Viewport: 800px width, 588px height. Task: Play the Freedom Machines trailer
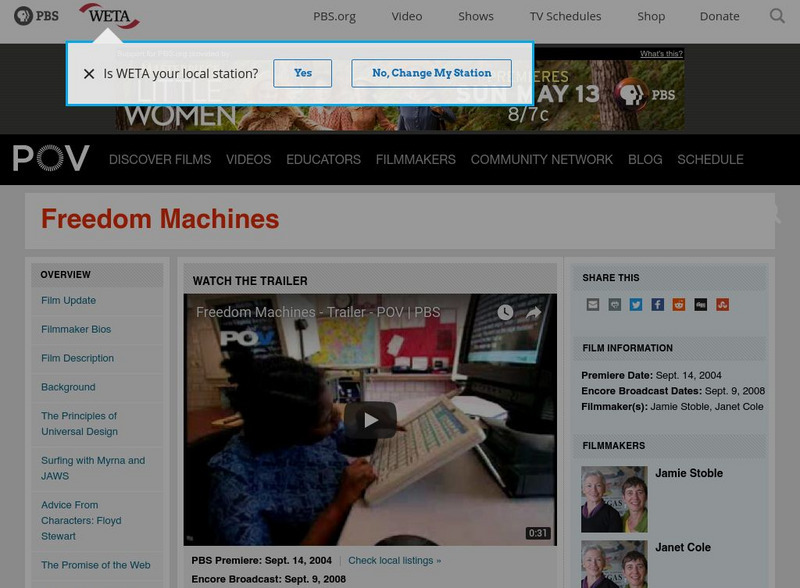click(x=371, y=419)
